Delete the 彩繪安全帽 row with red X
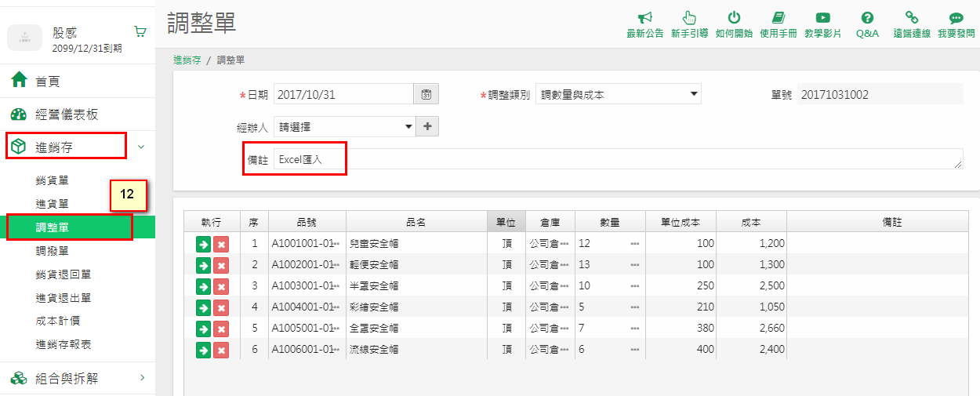980x396 pixels. [x=221, y=307]
